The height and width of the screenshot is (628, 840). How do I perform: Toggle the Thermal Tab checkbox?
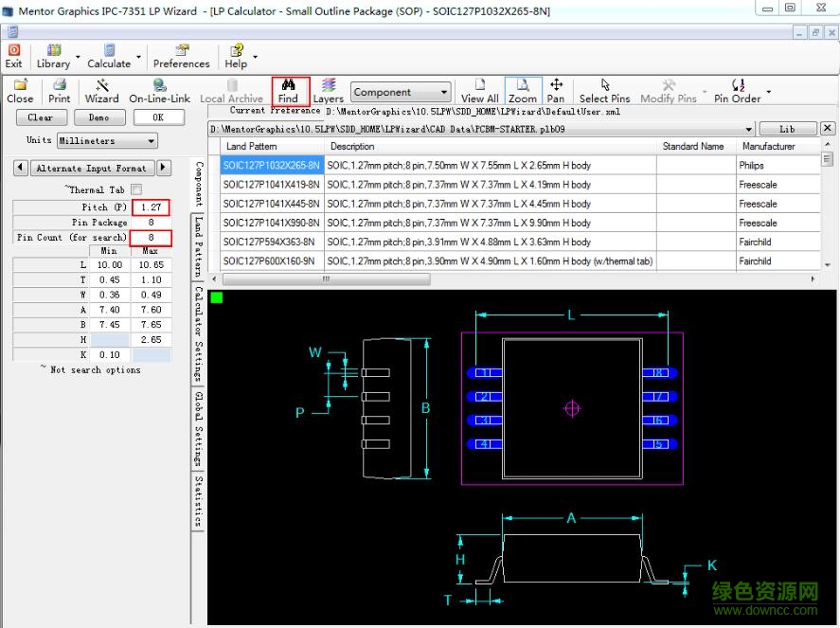click(136, 189)
